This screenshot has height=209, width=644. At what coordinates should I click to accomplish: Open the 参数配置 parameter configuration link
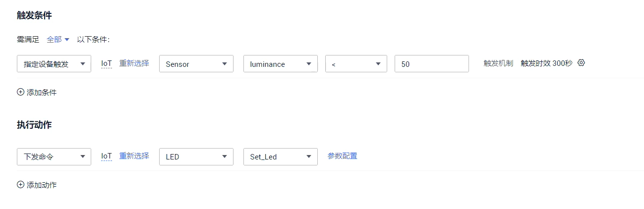point(342,156)
